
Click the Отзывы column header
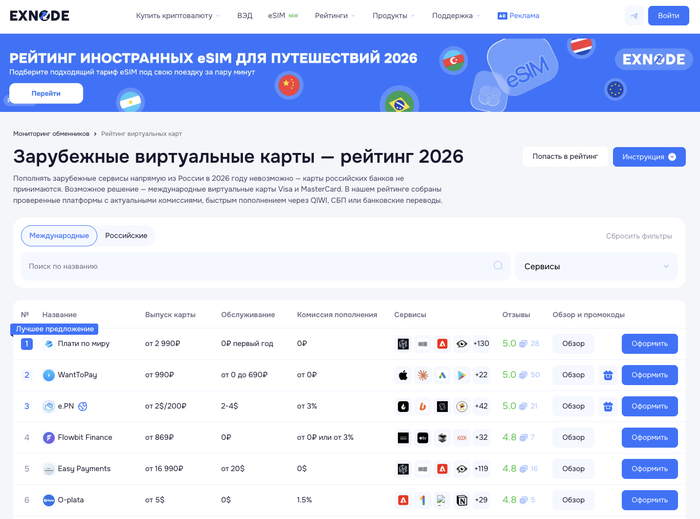pyautogui.click(x=516, y=315)
